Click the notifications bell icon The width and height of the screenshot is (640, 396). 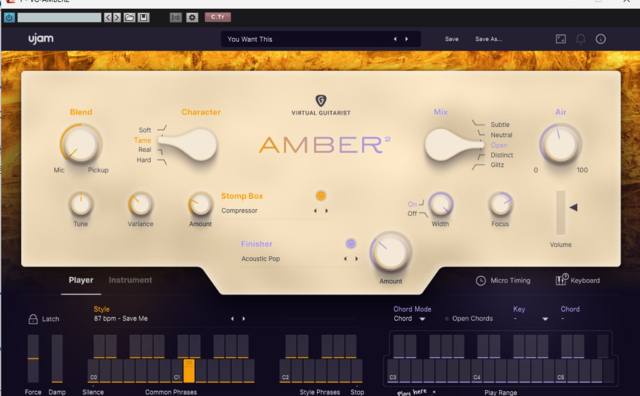(580, 39)
